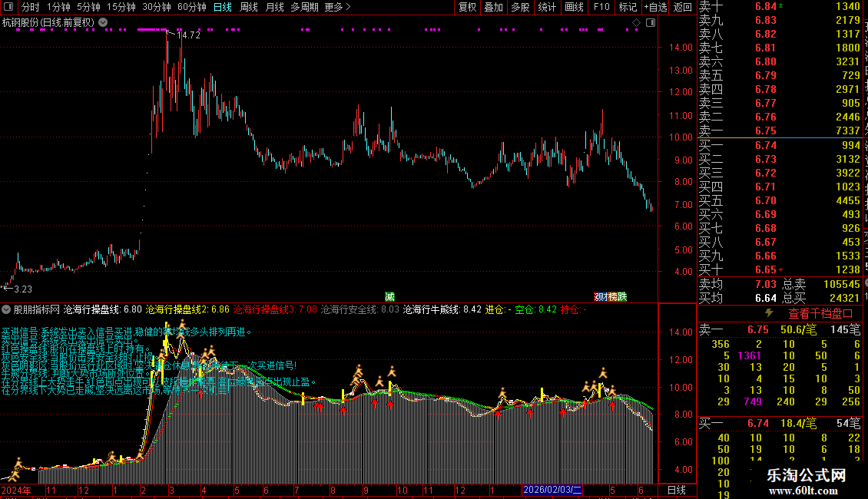Click the 50.6/笔 value in 卖一 detail

(798, 330)
